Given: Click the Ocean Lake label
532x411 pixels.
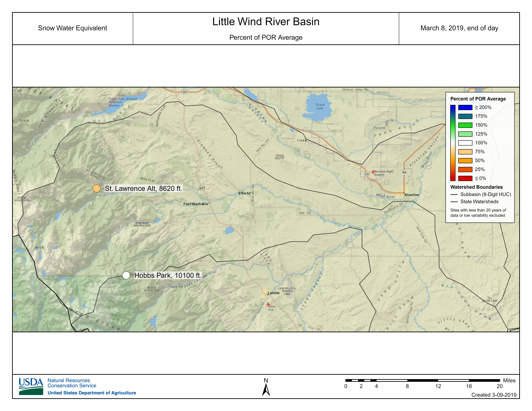Looking at the screenshot, I should pos(320,106).
